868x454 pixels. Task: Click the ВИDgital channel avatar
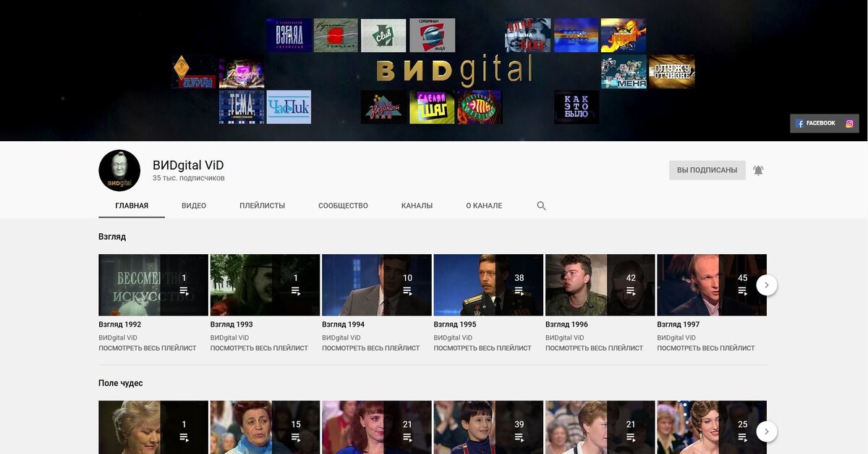[x=119, y=171]
